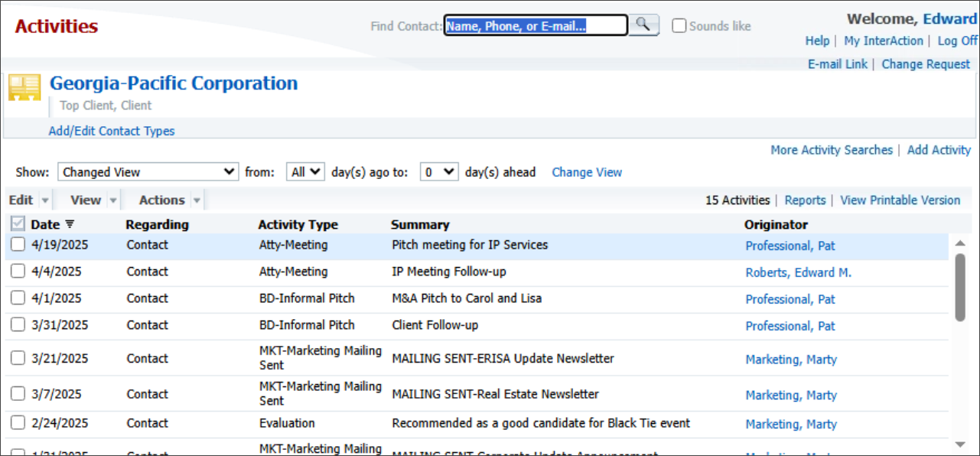
Task: Click the Change View link
Action: coord(587,172)
